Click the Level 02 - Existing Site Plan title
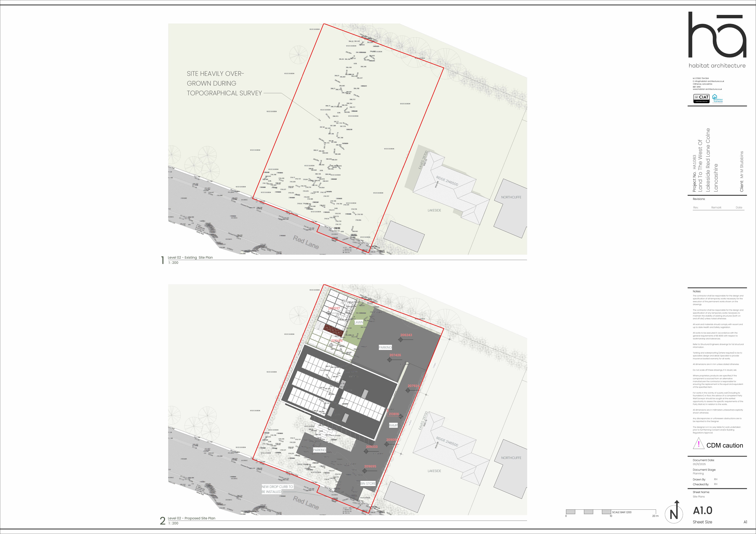This screenshot has height=534, width=756. click(190, 257)
